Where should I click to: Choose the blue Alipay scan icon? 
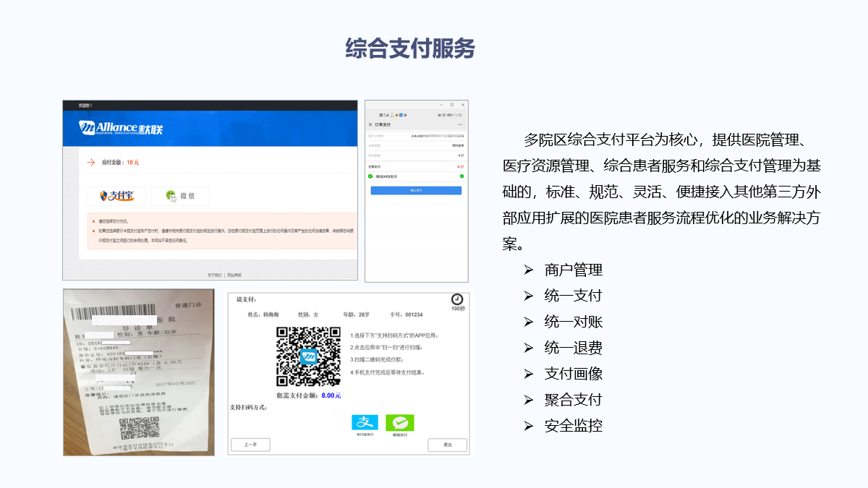(365, 424)
